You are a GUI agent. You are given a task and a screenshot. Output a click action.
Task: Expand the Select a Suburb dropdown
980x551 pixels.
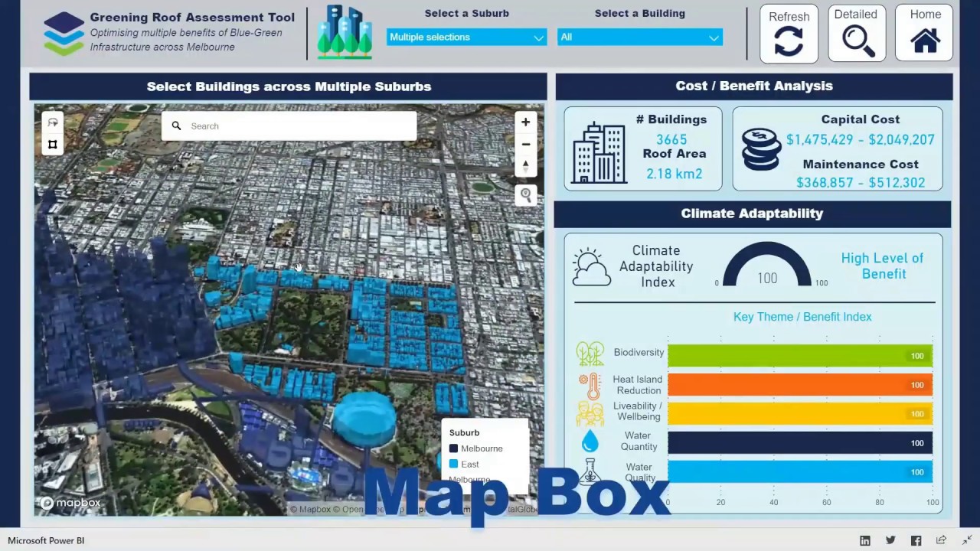pos(466,37)
